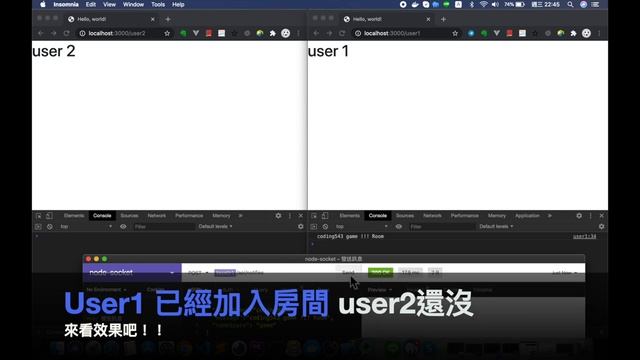
Task: Open new tab in user1 browser window
Action: tap(443, 19)
